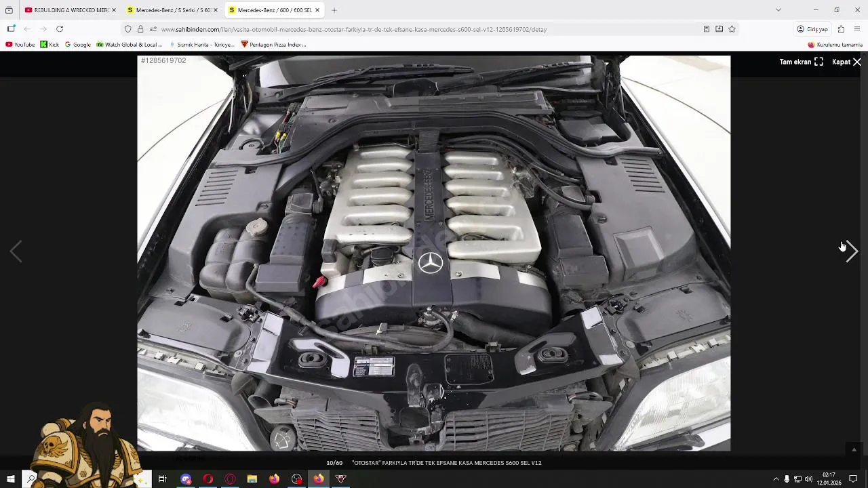Screen dimensions: 868x488
Task: Toggle the sidebar icon left of back arrow
Action: [11, 29]
